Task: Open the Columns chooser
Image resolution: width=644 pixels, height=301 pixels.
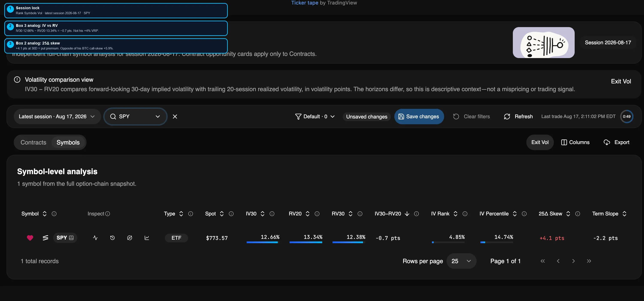Action: (575, 142)
